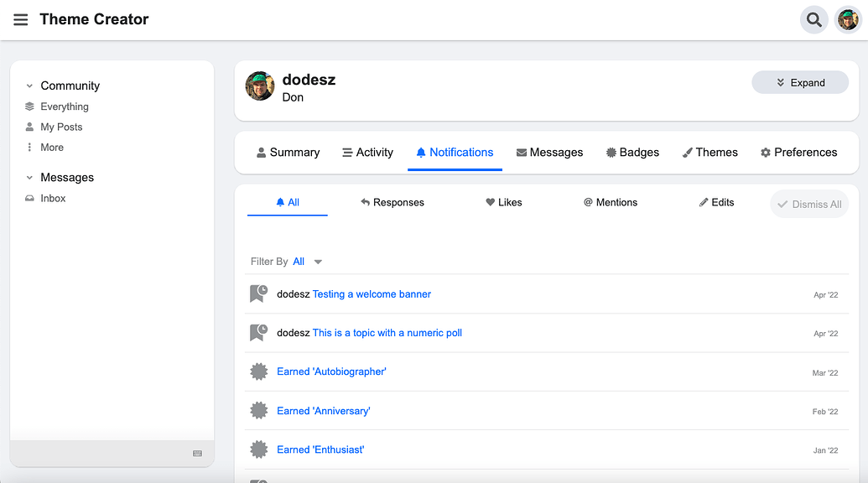868x483 pixels.
Task: Open the Preferences tab
Action: point(798,153)
